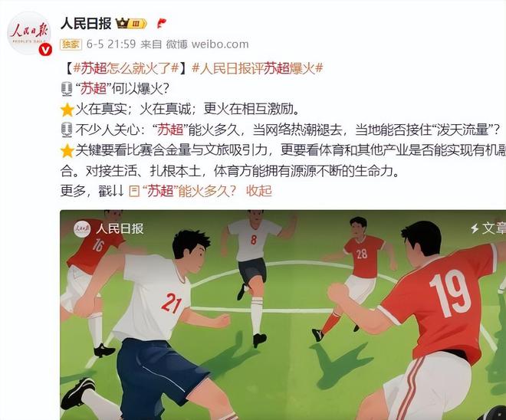
Task: Click the second microphone emoji icon
Action: (67, 130)
